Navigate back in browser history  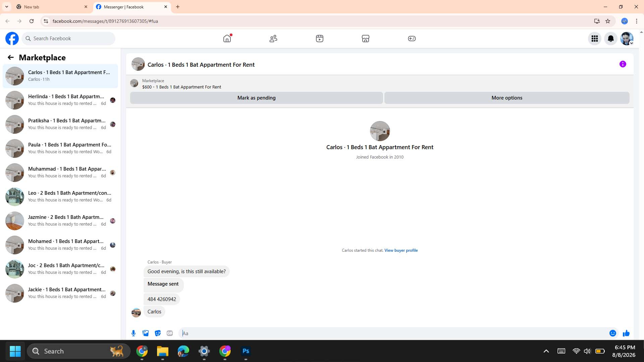tap(7, 21)
